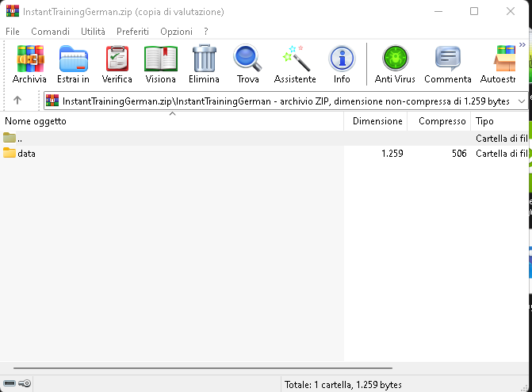Sort by the Tipo column header
The image size is (532, 392).
coord(499,121)
